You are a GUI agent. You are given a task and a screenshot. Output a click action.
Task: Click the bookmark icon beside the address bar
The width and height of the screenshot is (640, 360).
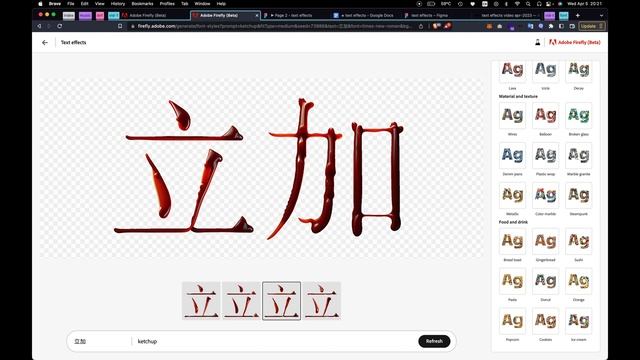click(120, 26)
